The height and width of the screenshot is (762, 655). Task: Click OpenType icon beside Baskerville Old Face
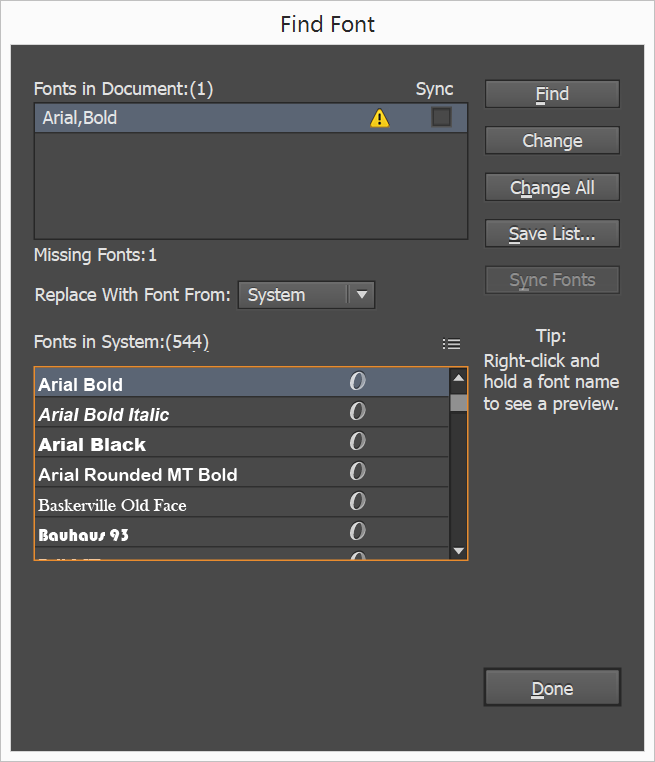click(x=357, y=503)
